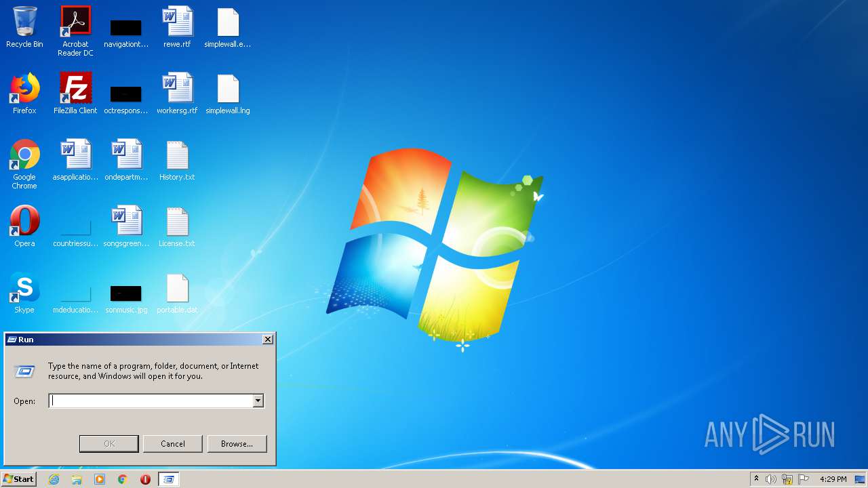Click the Run taskbar button

169,479
